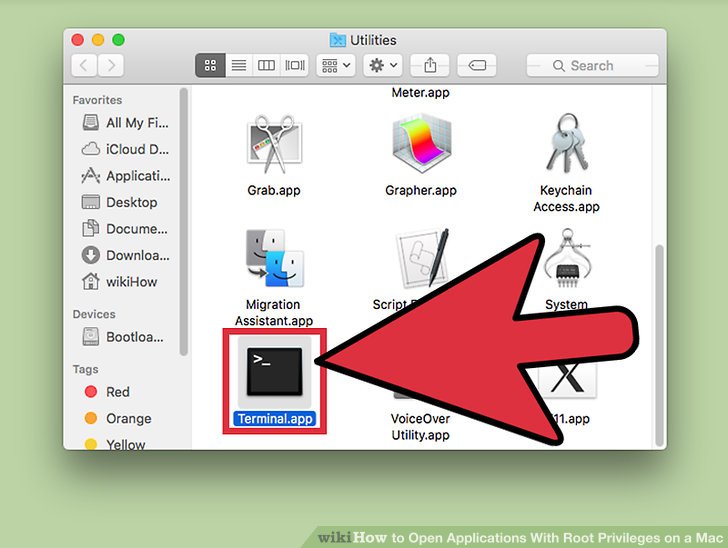Select the Grapher.app icon
Viewport: 728px width, 548px height.
pyautogui.click(x=421, y=143)
